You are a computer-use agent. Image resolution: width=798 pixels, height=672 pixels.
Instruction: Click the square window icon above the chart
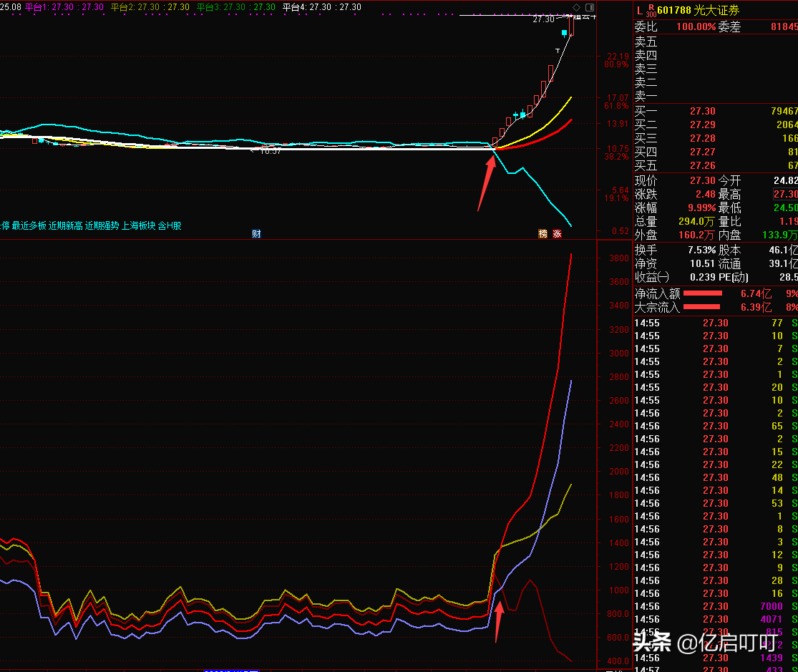589,6
